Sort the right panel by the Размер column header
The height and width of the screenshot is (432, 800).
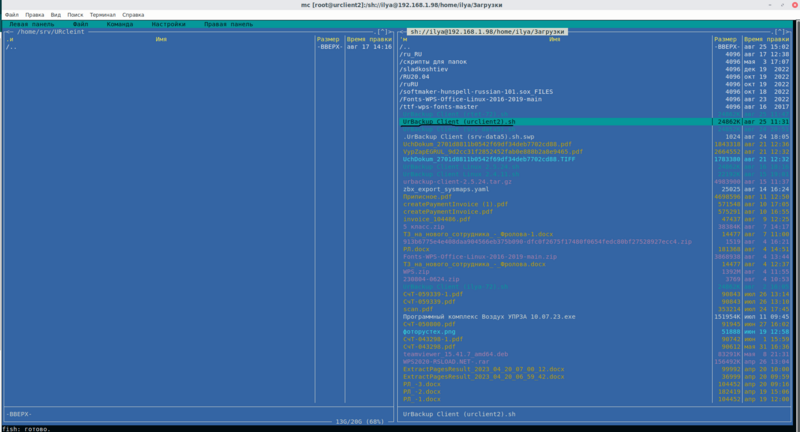tap(726, 39)
